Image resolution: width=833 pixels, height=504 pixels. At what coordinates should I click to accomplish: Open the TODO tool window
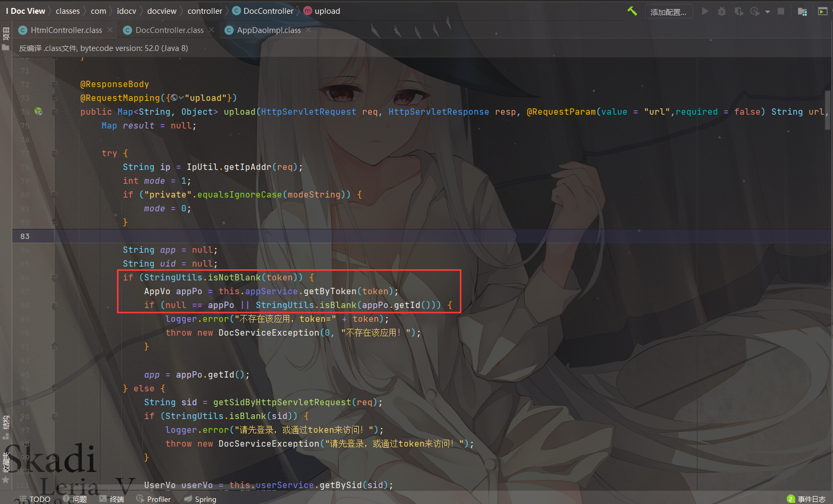point(35,499)
